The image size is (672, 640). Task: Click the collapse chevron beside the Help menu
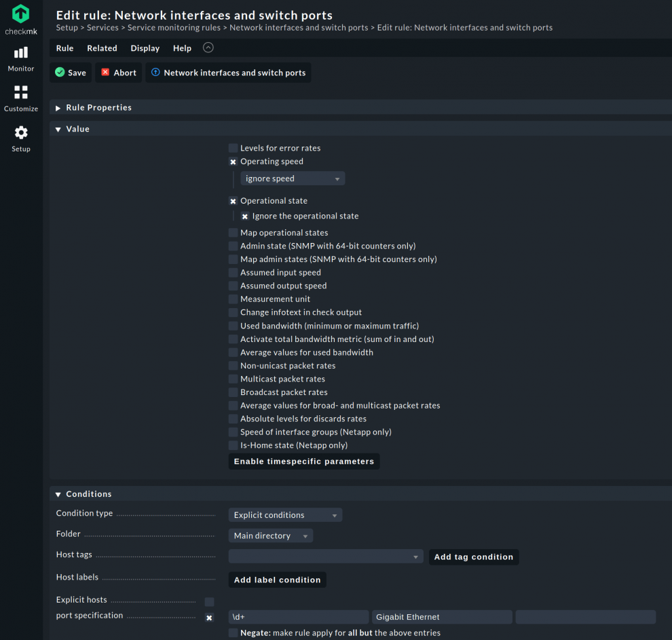point(208,48)
